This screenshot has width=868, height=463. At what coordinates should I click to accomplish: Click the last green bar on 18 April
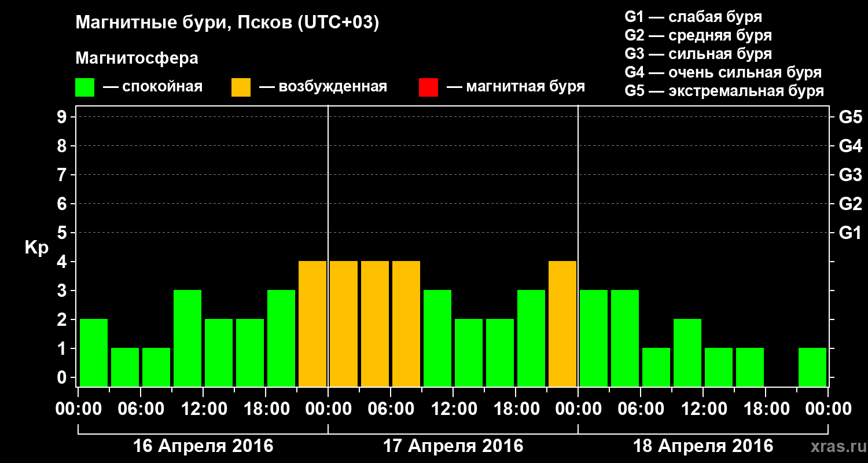(x=812, y=367)
